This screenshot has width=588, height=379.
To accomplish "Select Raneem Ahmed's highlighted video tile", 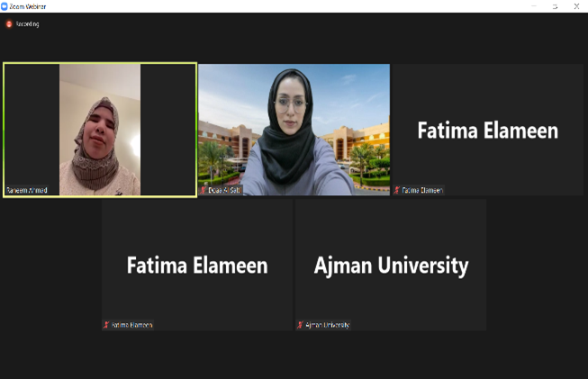I will tap(100, 130).
